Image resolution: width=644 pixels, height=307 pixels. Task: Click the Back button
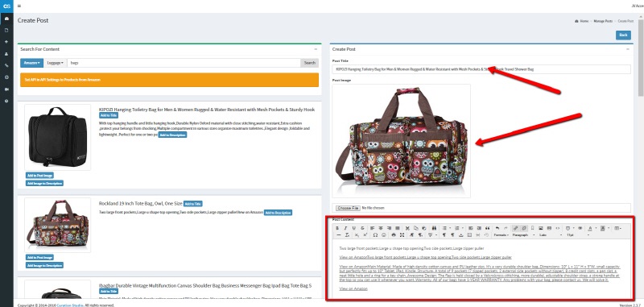tap(623, 35)
